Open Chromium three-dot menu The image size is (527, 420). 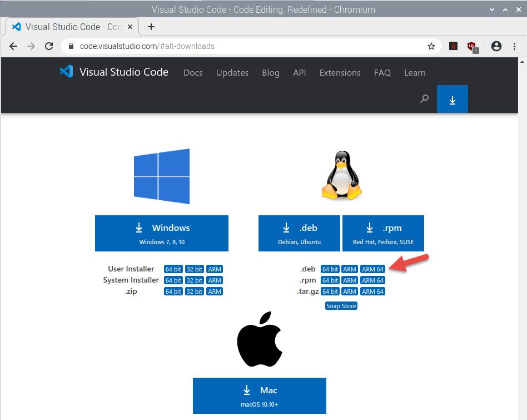tap(514, 46)
